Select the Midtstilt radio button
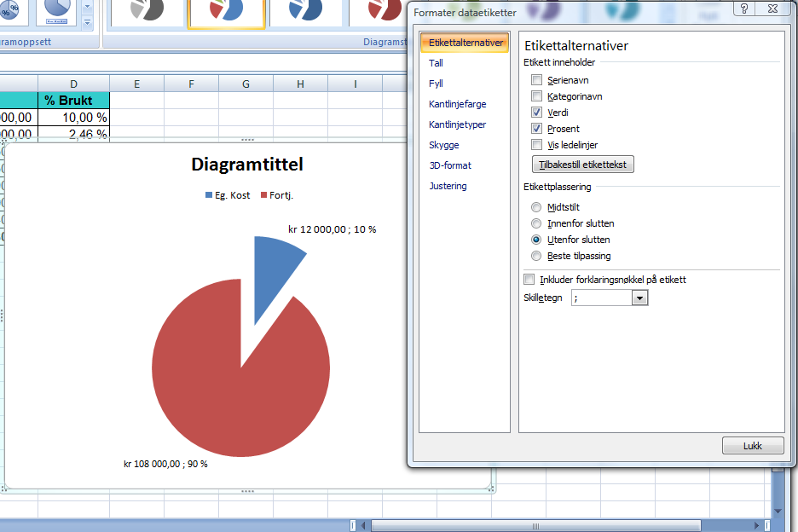This screenshot has height=532, width=798. (x=536, y=207)
